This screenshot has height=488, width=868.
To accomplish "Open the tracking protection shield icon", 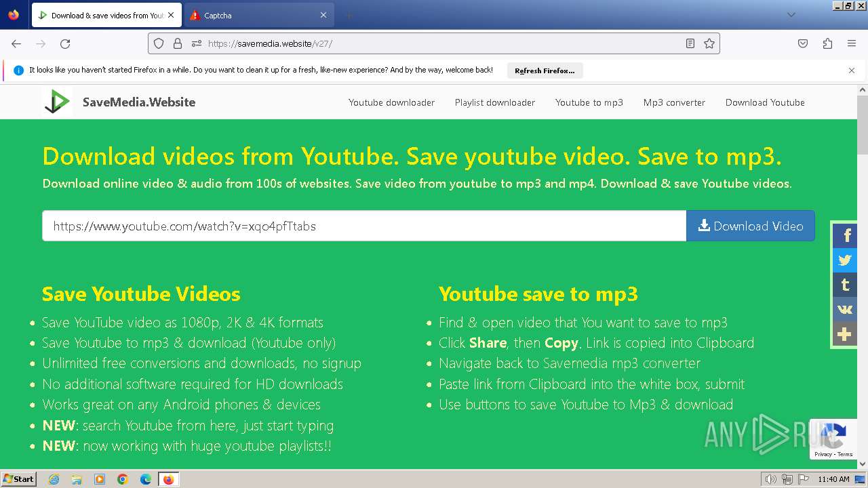I will click(x=159, y=43).
